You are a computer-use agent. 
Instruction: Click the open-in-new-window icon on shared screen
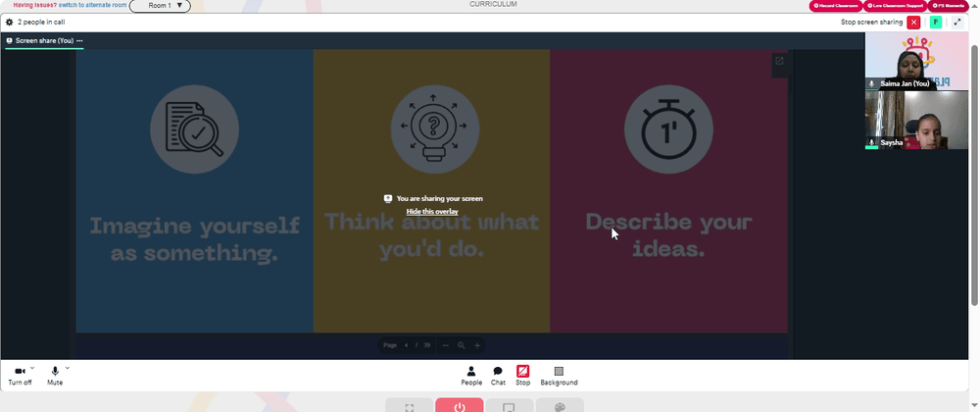pos(779,61)
